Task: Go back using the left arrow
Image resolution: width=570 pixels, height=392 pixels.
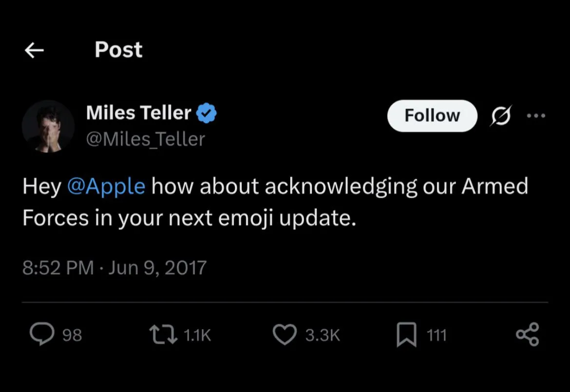Action: [35, 50]
